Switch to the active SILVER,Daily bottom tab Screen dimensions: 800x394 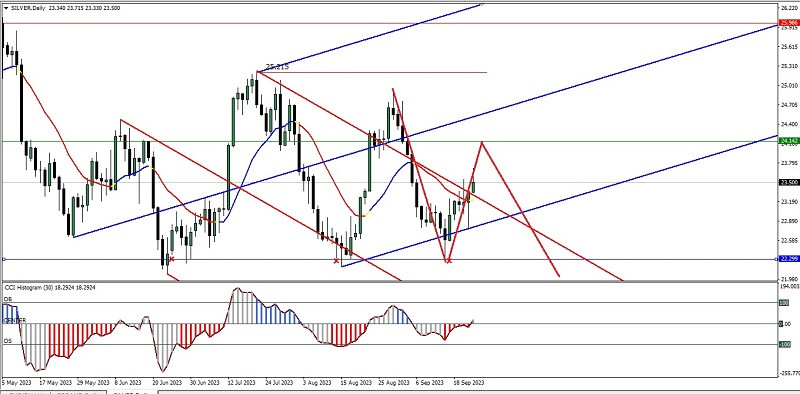[132, 391]
